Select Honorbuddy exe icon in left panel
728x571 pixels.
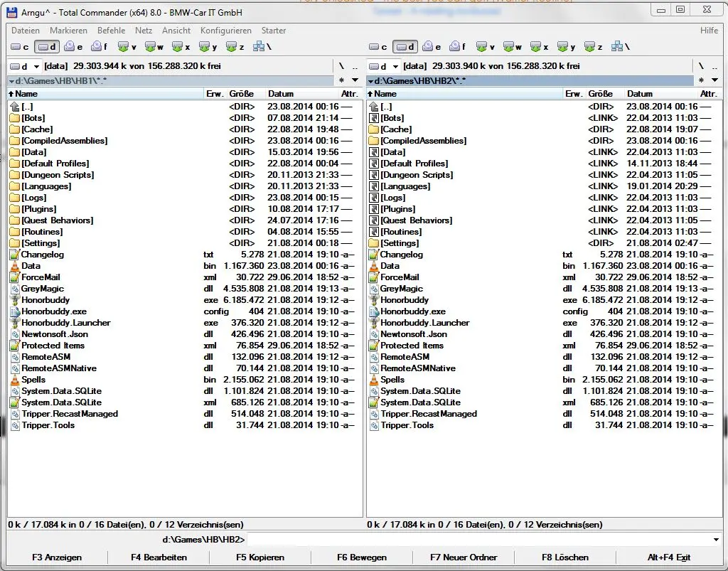pos(15,300)
